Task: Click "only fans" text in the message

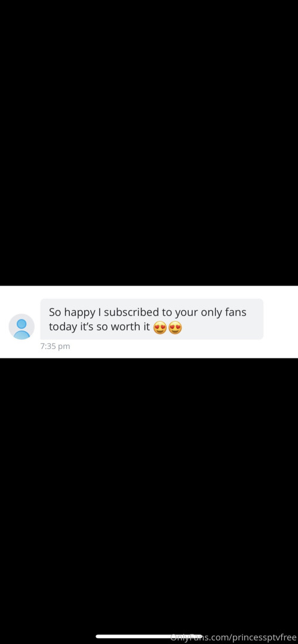Action: [223, 312]
